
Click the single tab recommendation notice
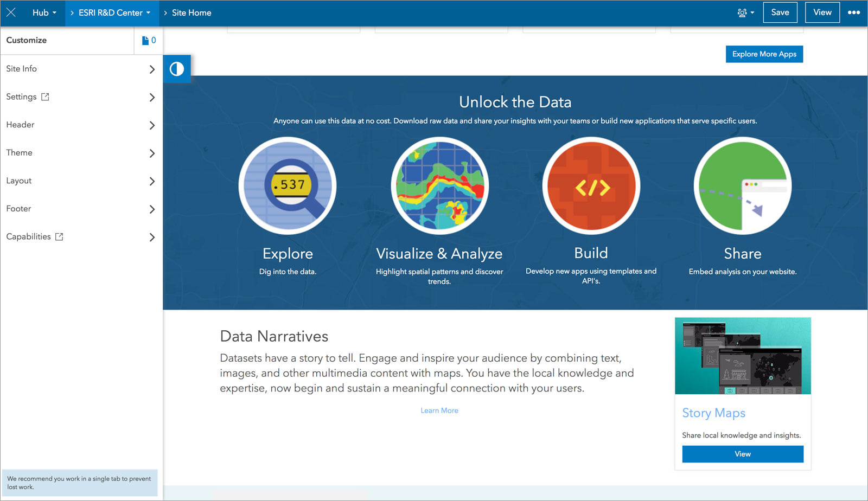[x=80, y=483]
